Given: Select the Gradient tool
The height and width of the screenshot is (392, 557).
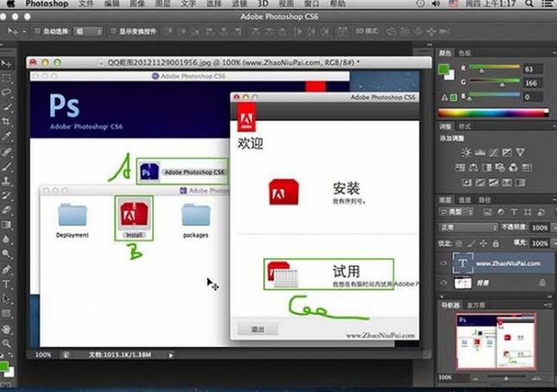Looking at the screenshot, I should coord(6,224).
